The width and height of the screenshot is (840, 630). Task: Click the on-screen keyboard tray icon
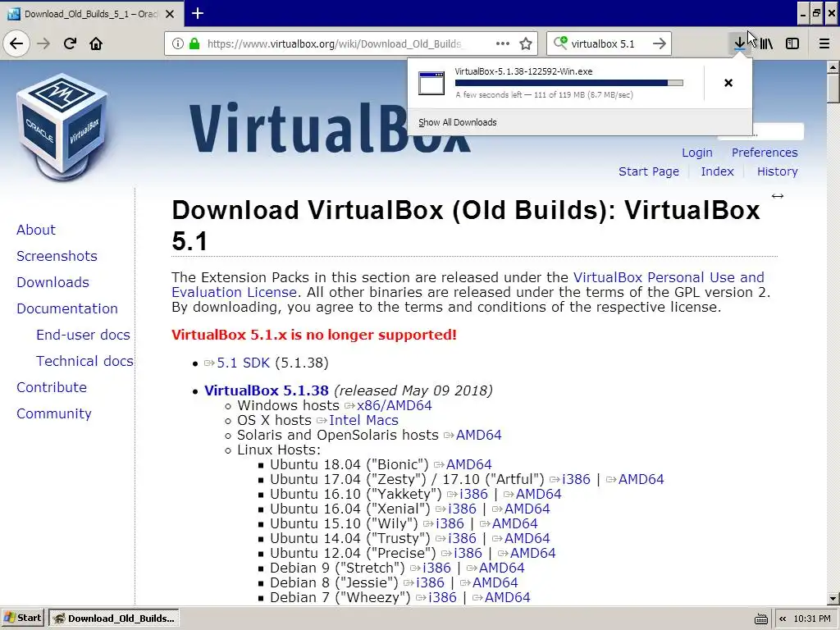point(760,619)
